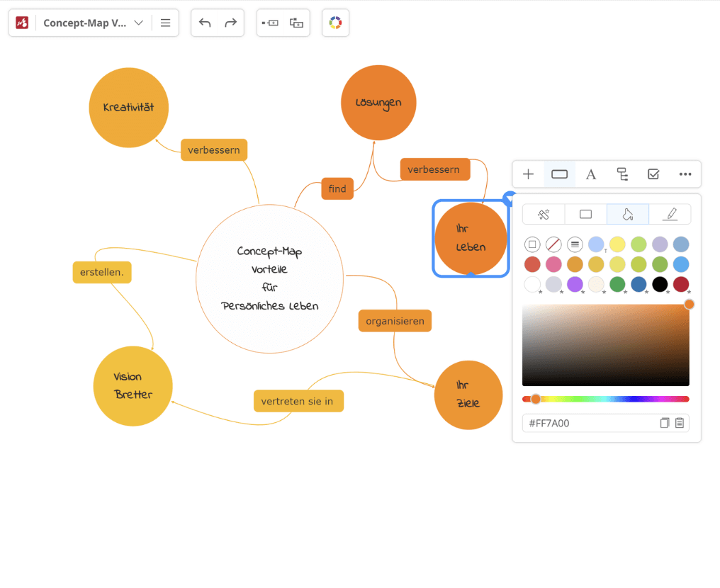Copy the hex color value

click(x=665, y=423)
